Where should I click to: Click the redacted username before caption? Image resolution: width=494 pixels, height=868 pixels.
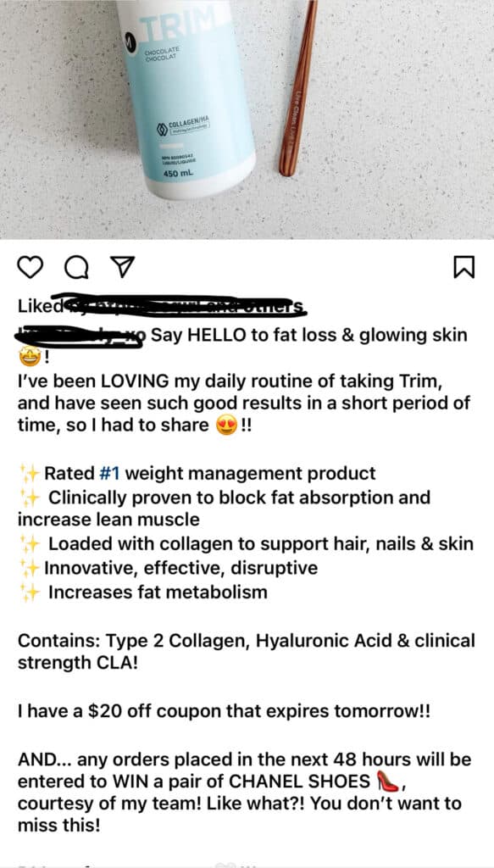pos(81,336)
